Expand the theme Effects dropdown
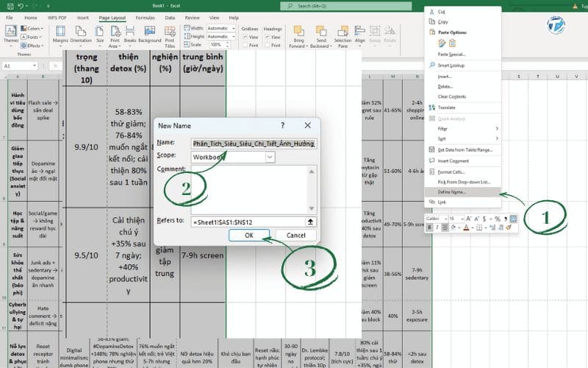The height and width of the screenshot is (368, 588). click(32, 46)
